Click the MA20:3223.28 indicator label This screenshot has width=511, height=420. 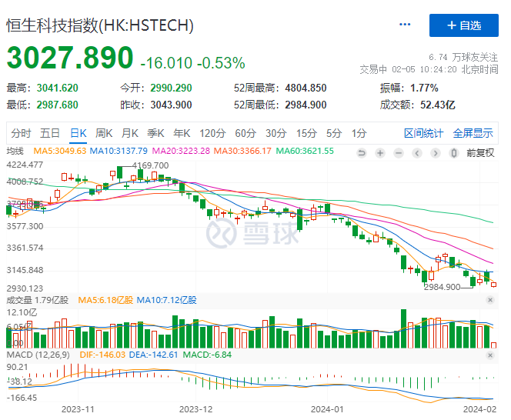point(181,152)
